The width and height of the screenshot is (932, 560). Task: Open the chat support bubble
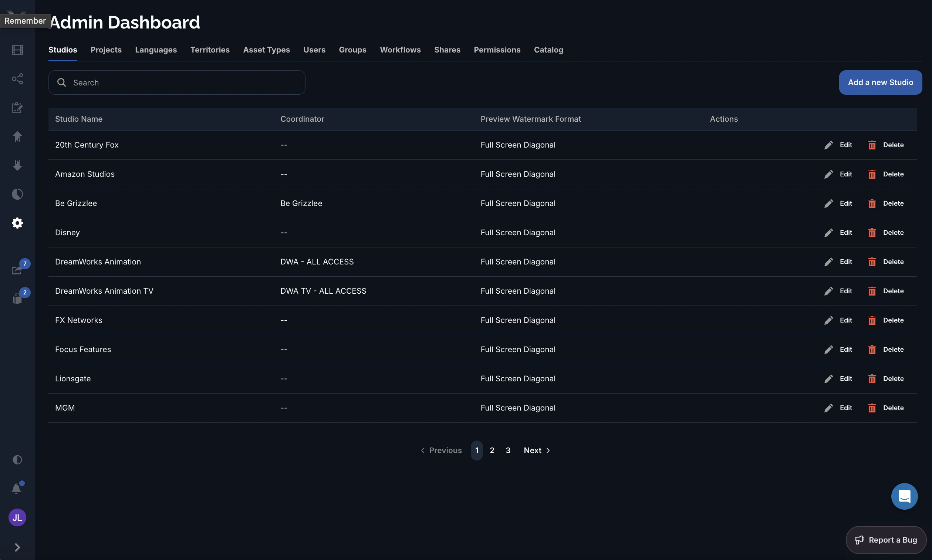[905, 496]
